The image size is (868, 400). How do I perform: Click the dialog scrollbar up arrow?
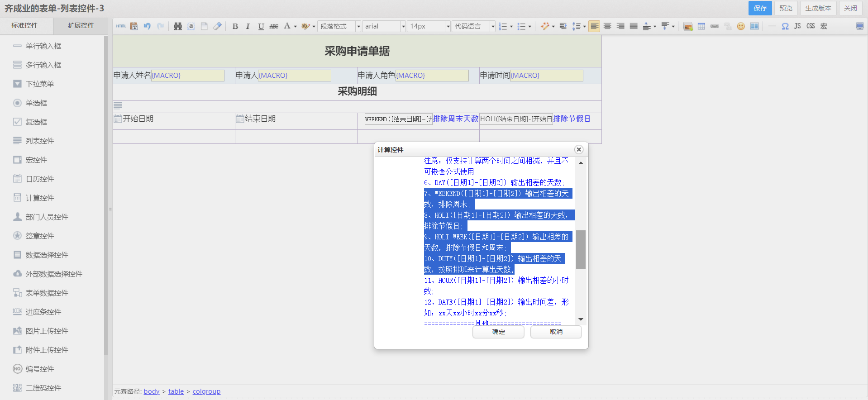pyautogui.click(x=581, y=163)
